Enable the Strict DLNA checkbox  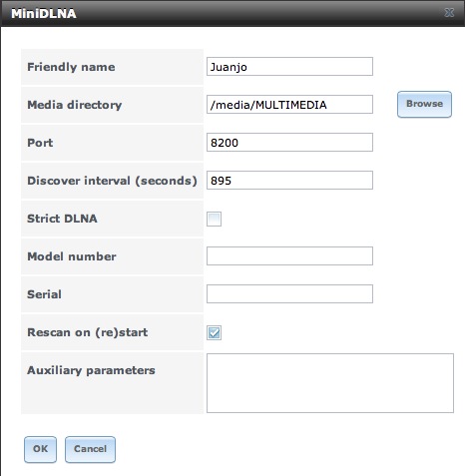pos(214,219)
